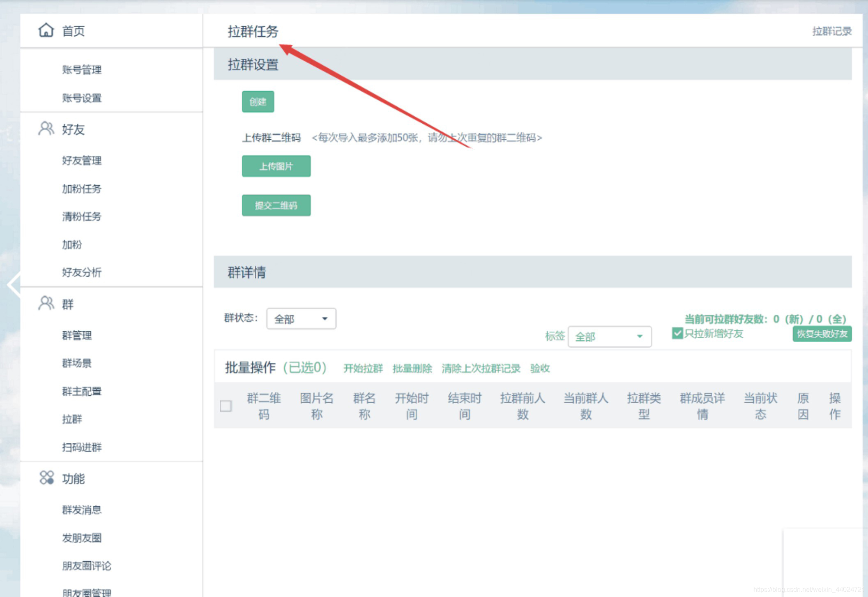Click 拉群类型 column header

tap(644, 406)
